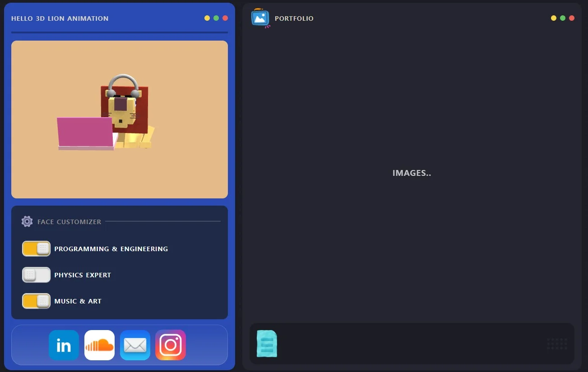The width and height of the screenshot is (588, 372).
Task: Click the green dot in Lion Animation window
Action: [x=216, y=18]
